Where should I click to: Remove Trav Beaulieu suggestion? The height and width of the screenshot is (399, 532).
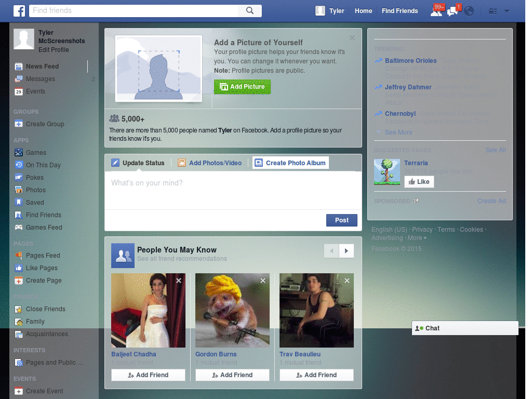tap(347, 281)
